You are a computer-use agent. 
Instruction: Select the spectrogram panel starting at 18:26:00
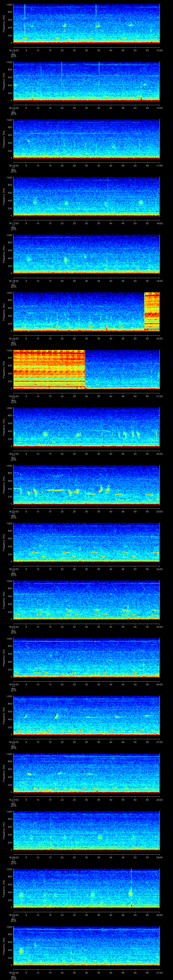click(x=87, y=716)
